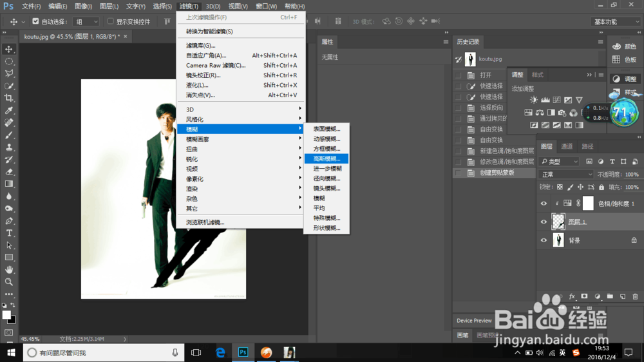Choose 转换为智能滤镜 entry

coord(241,31)
